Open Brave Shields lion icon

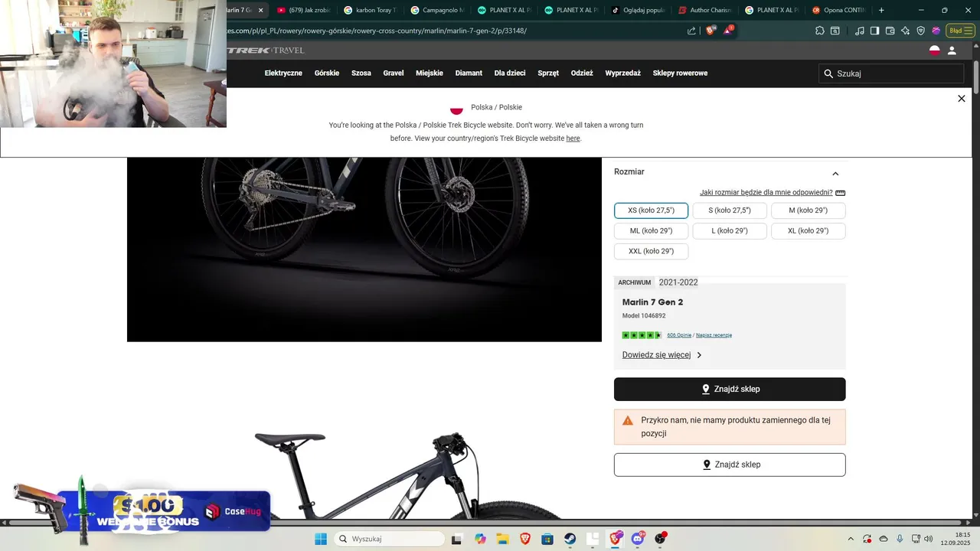[710, 31]
